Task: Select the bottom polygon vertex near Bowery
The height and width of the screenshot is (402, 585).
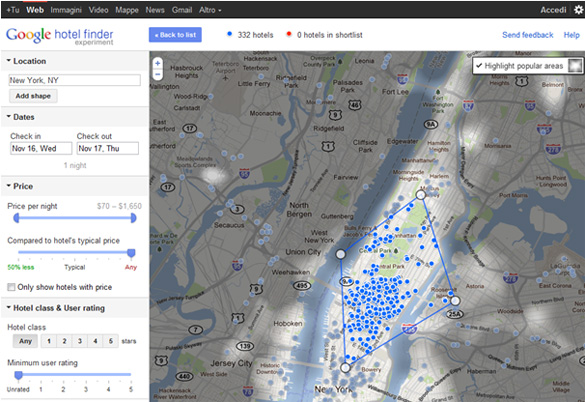Action: 345,368
